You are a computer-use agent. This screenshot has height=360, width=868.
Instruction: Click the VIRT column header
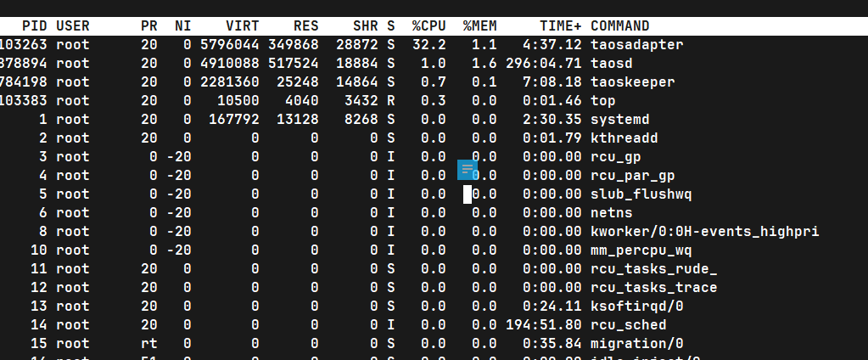(243, 26)
